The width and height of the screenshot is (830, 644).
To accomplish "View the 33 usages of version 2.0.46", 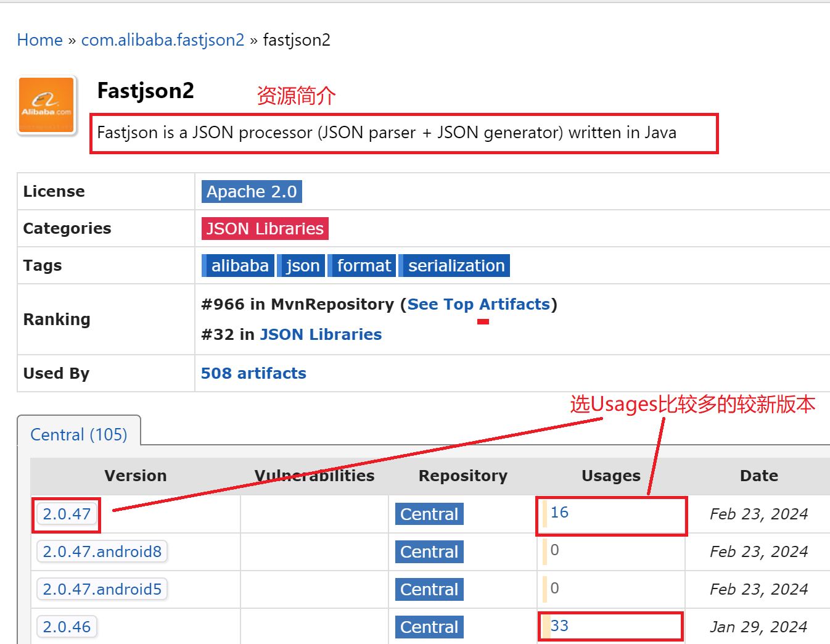I will [559, 625].
